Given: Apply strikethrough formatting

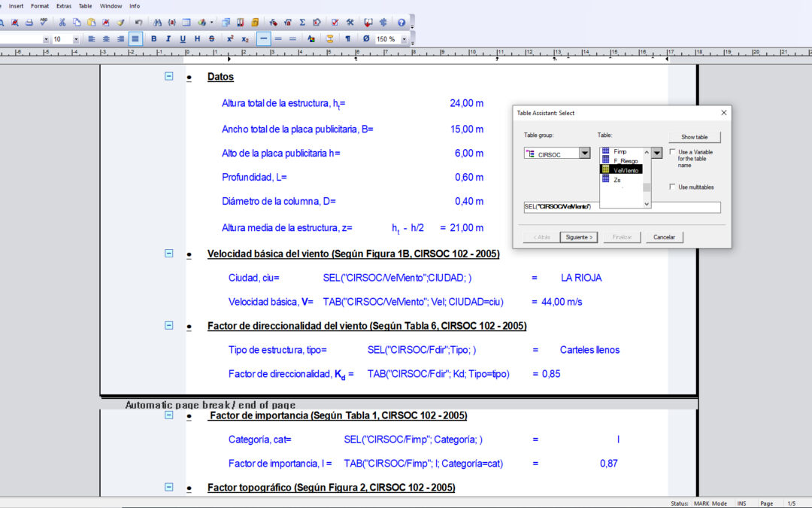Looking at the screenshot, I should tap(212, 39).
